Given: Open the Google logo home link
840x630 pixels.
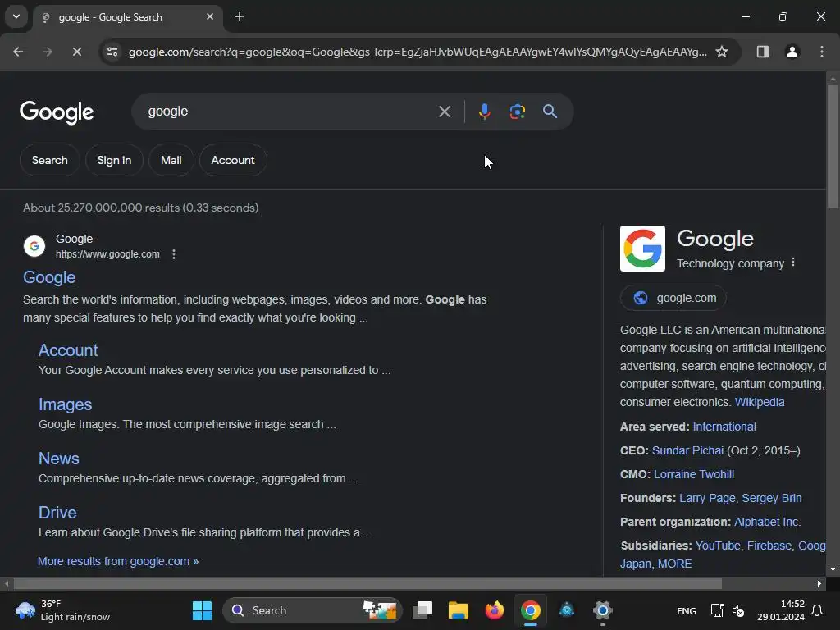Looking at the screenshot, I should [57, 112].
